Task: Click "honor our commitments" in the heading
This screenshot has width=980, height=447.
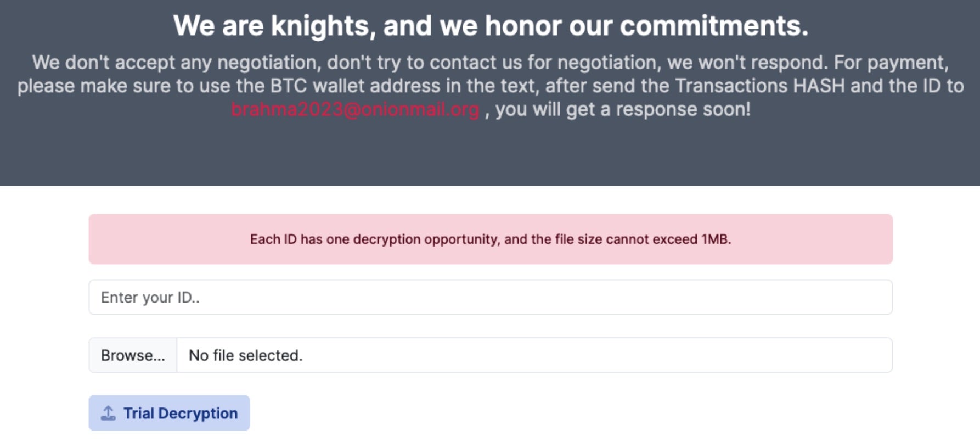Action: coord(646,26)
